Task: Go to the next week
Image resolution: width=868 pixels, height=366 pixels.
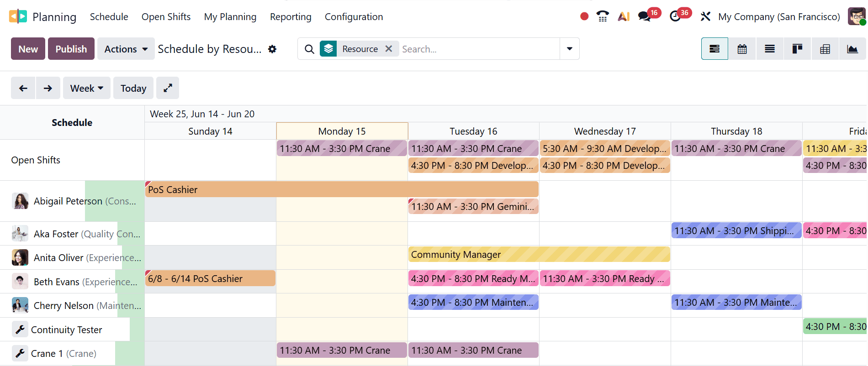Action: [48, 88]
